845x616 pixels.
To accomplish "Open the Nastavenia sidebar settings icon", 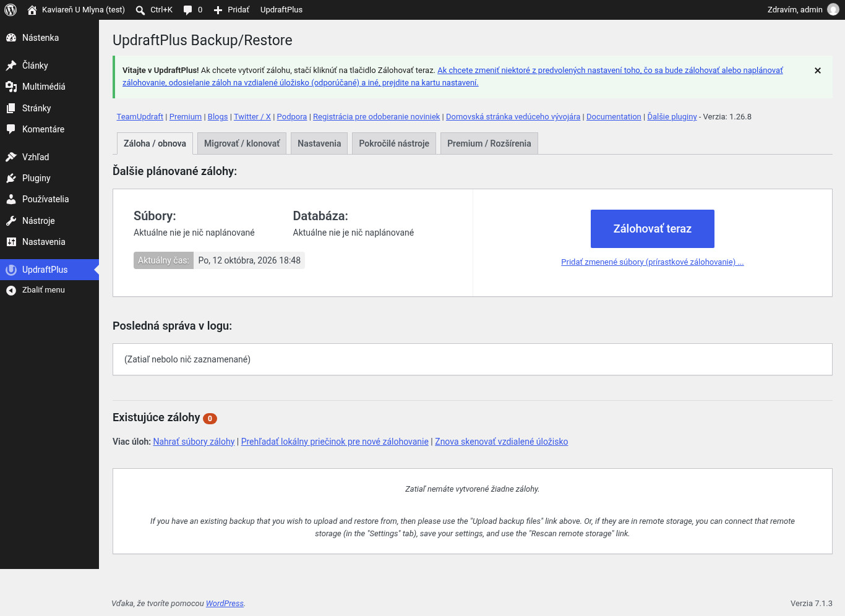I will (11, 242).
